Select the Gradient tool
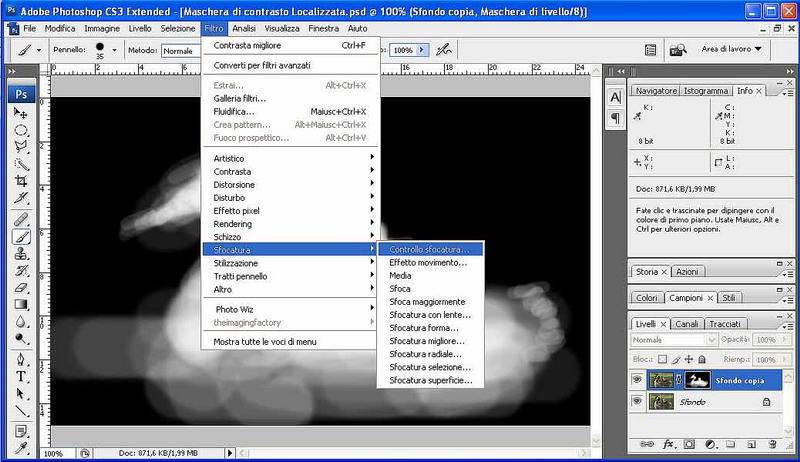This screenshot has height=462, width=800. (21, 304)
